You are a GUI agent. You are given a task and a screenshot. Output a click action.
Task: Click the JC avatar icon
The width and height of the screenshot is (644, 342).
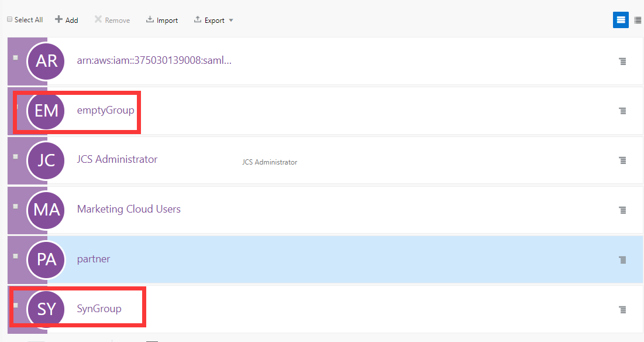46,160
